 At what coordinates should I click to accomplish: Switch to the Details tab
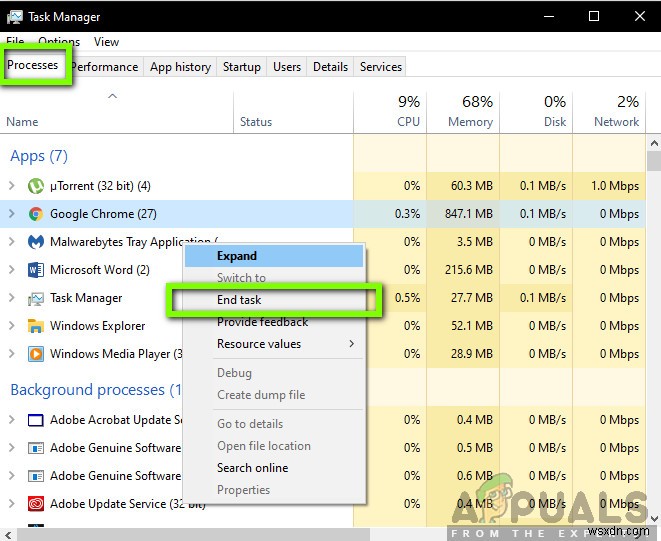tap(330, 67)
